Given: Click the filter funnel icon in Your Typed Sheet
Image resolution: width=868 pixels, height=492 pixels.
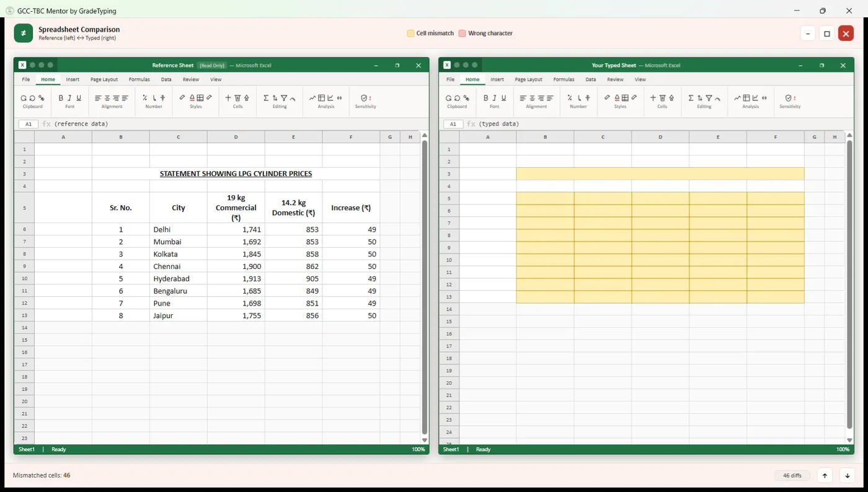Looking at the screenshot, I should point(709,98).
